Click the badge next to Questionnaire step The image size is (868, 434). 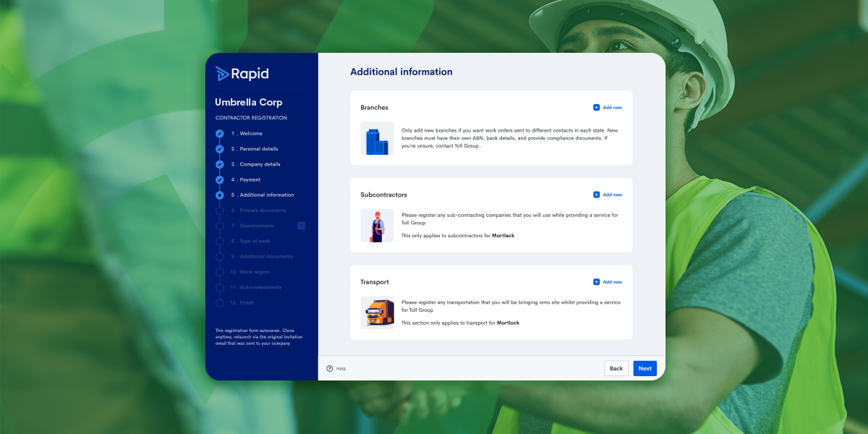[x=302, y=226]
